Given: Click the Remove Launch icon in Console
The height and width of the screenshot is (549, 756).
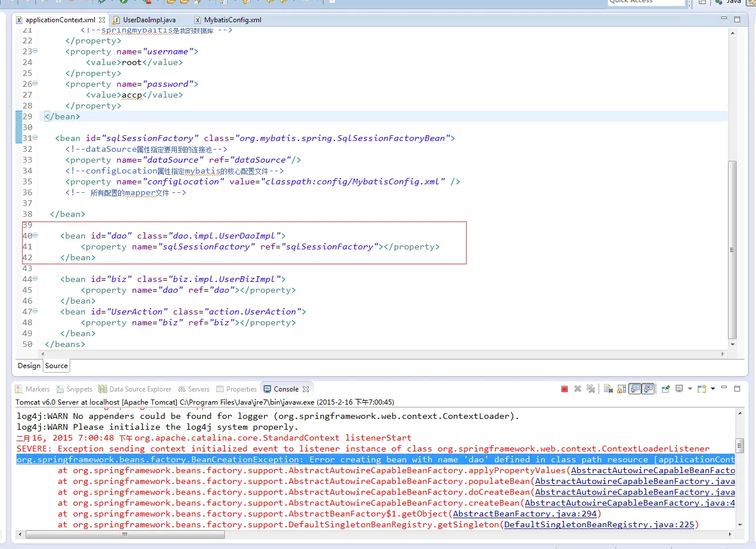Looking at the screenshot, I should (577, 389).
